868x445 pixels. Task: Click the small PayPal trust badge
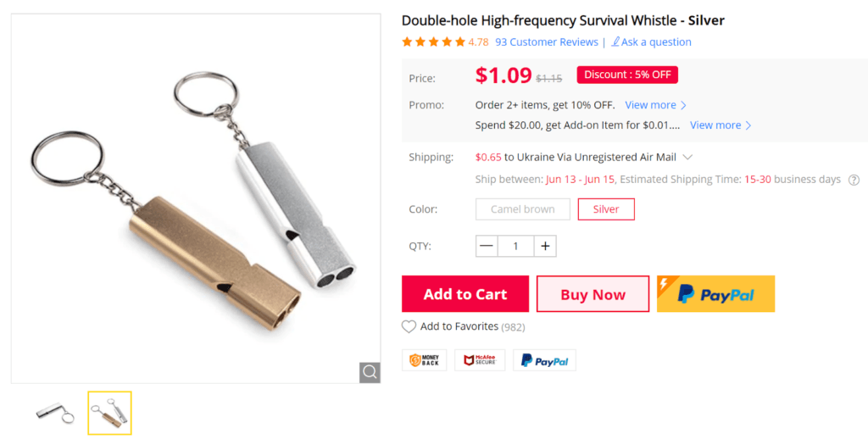[544, 360]
